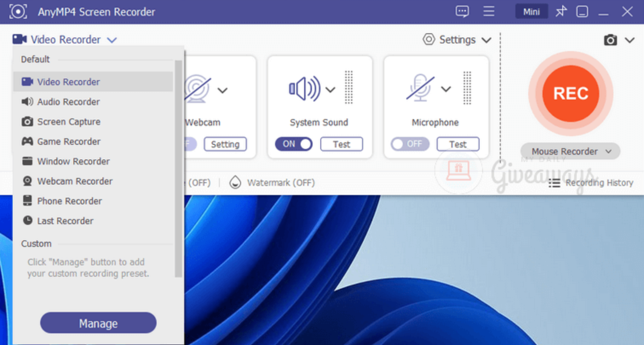This screenshot has height=345, width=644.
Task: Click the crossed-out microphone icon
Action: pyautogui.click(x=420, y=88)
